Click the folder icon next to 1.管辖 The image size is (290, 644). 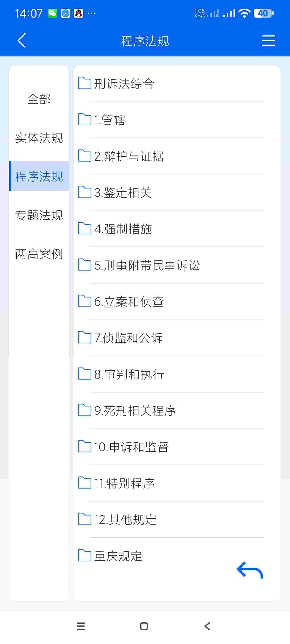pyautogui.click(x=84, y=119)
